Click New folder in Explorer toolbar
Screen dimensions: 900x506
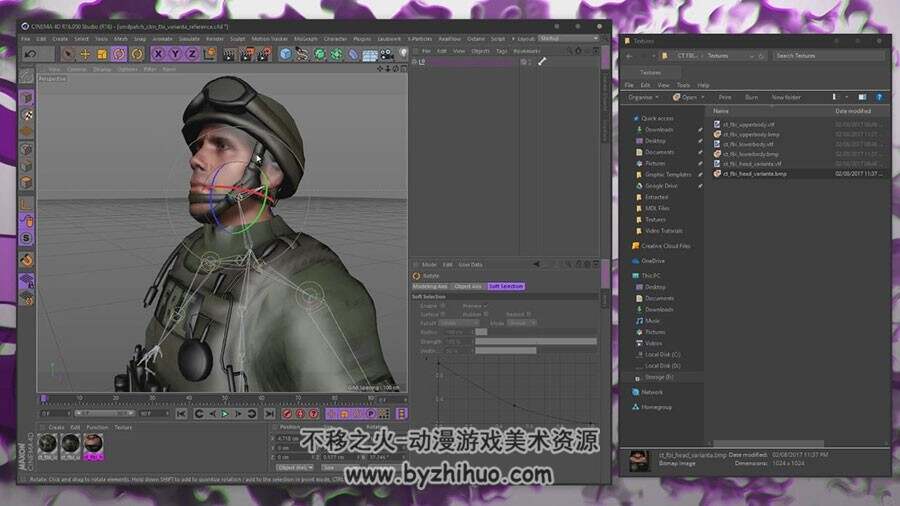point(786,98)
